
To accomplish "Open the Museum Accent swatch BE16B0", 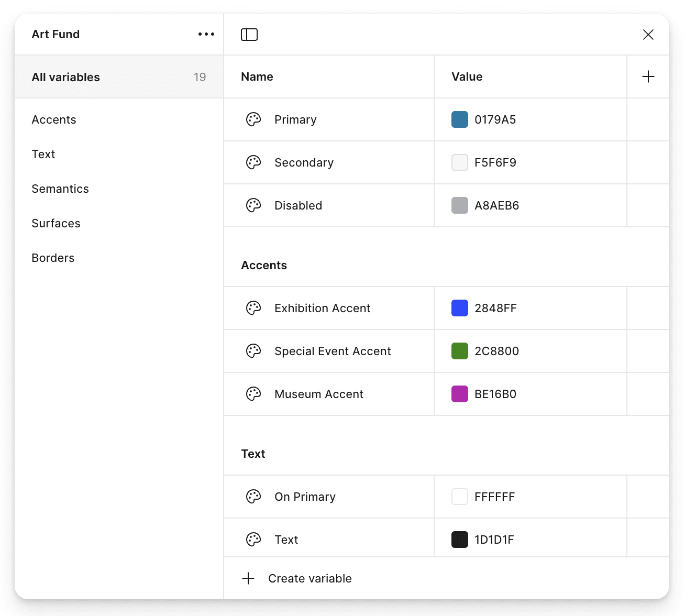I will pos(460,394).
